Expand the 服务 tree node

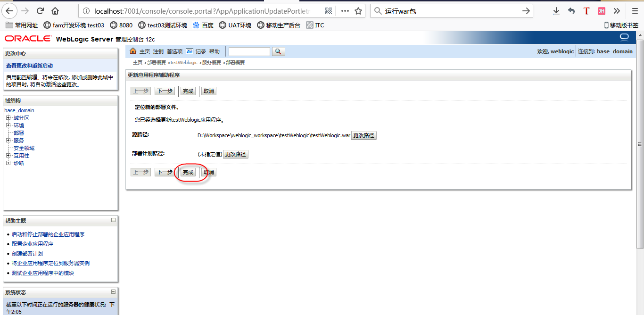(x=8, y=141)
